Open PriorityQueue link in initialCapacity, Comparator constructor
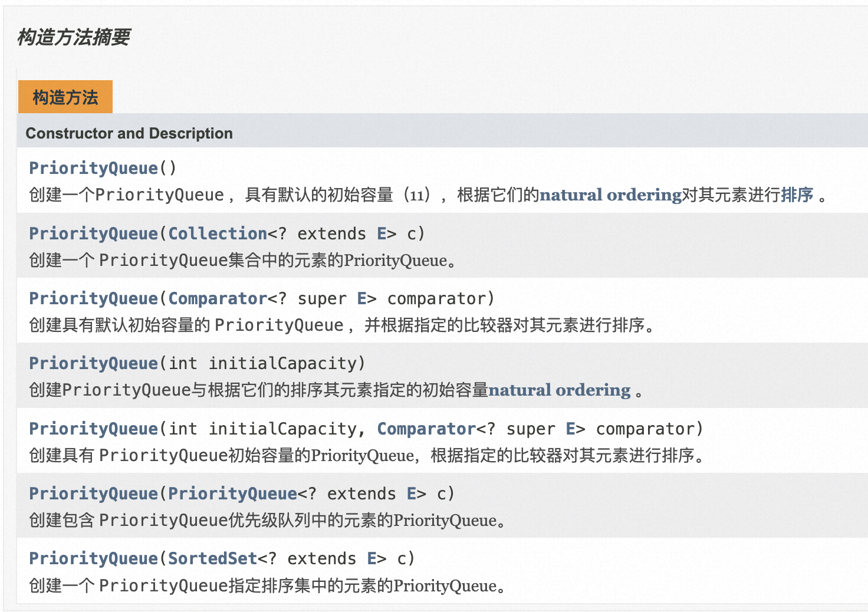 click(x=93, y=429)
